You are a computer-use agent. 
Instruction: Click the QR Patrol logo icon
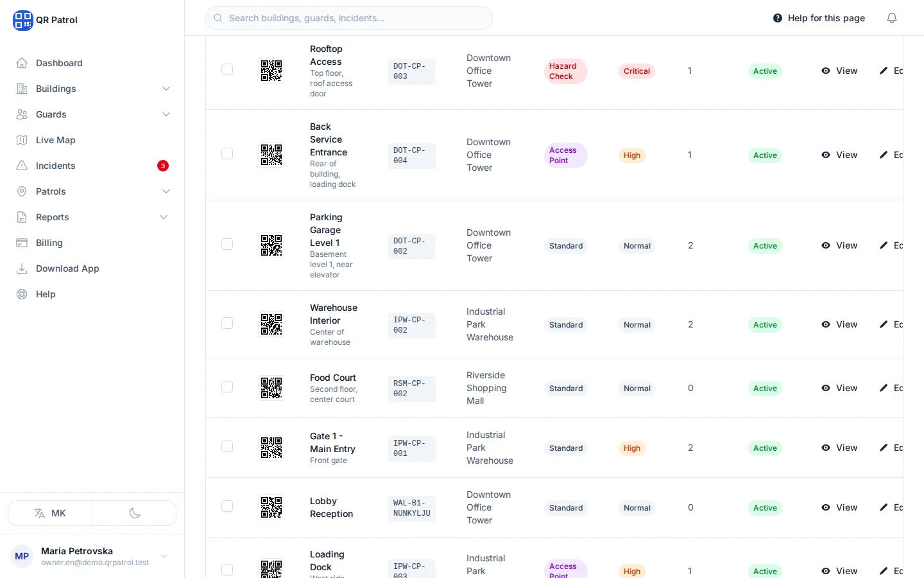22,20
